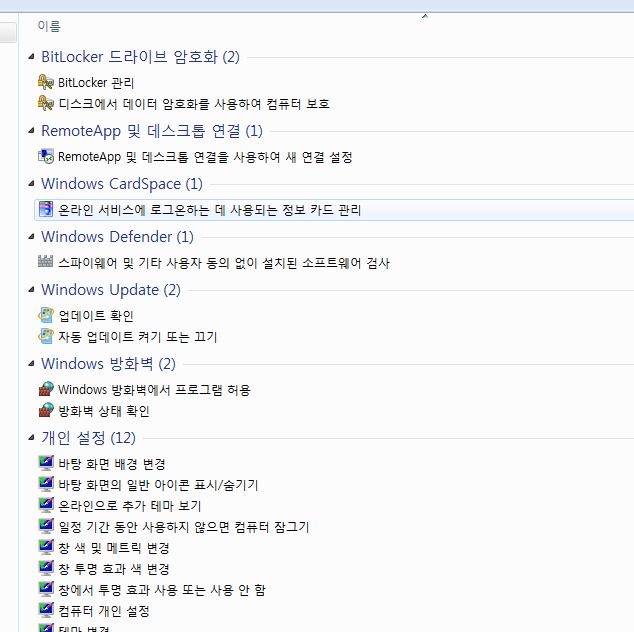
Task: Open 방화벽 상태 확인
Action: pyautogui.click(x=104, y=410)
